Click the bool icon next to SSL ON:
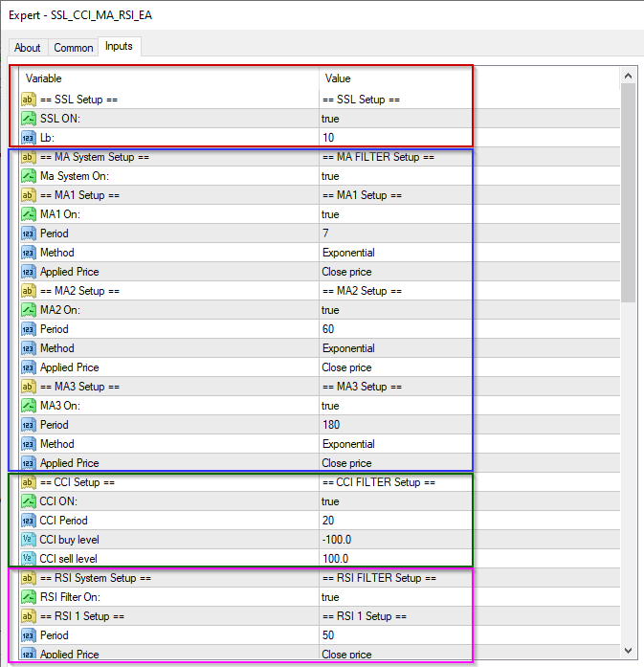The width and height of the screenshot is (644, 667). (x=28, y=119)
